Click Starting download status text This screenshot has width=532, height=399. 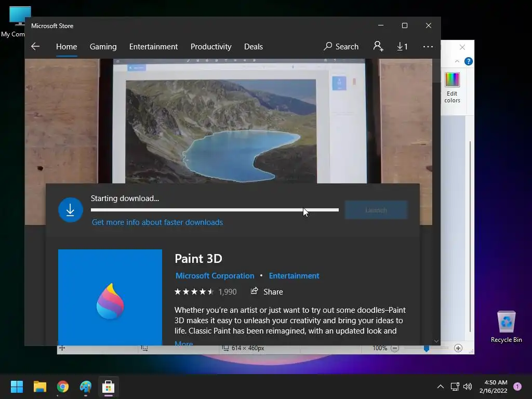pos(125,198)
